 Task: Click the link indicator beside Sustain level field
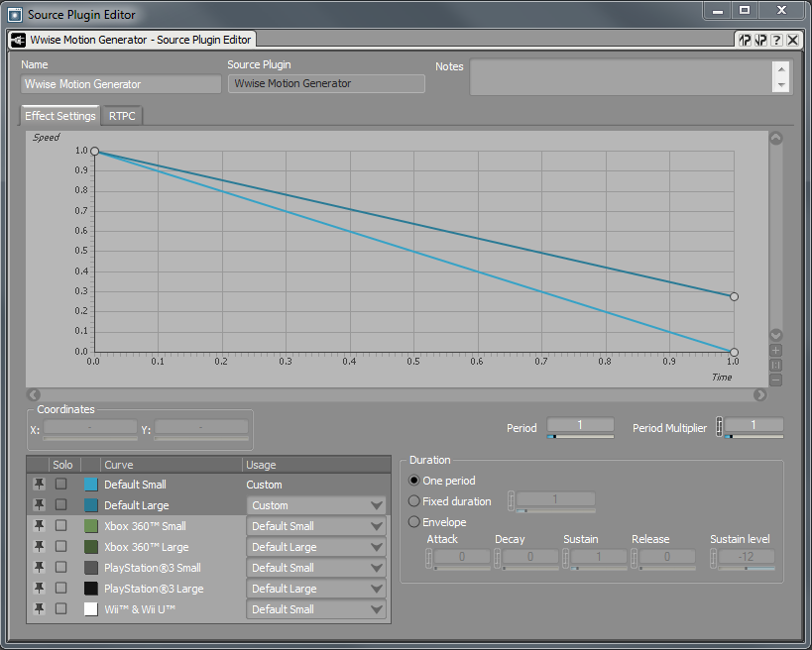click(x=713, y=558)
